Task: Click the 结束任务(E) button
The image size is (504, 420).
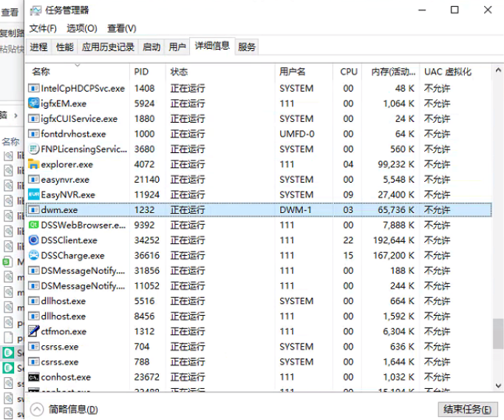Action: (467, 410)
